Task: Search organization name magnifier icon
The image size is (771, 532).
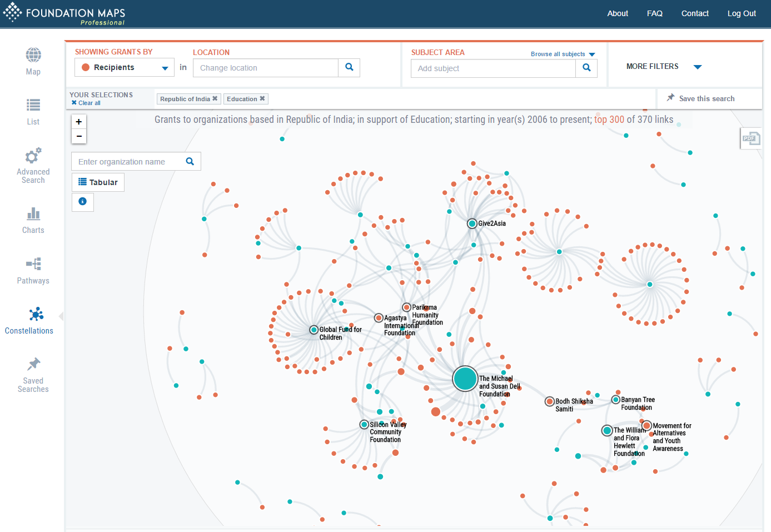Action: click(x=190, y=161)
